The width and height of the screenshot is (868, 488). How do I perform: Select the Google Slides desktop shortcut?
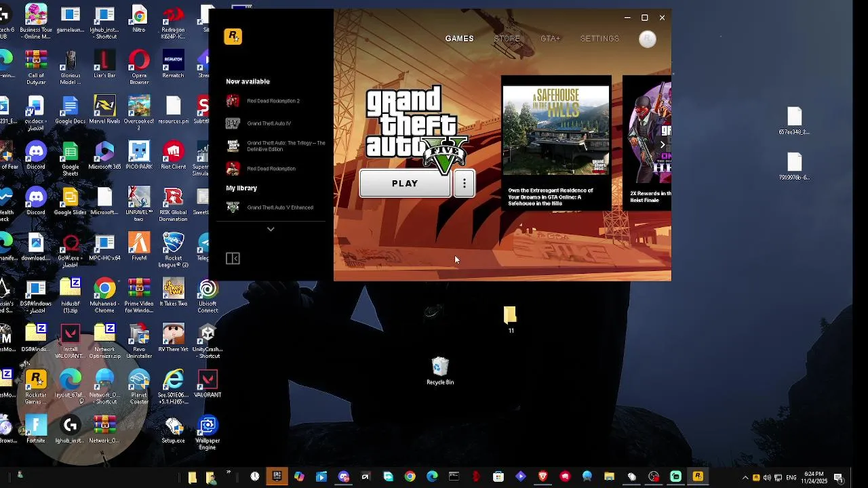[x=70, y=201]
